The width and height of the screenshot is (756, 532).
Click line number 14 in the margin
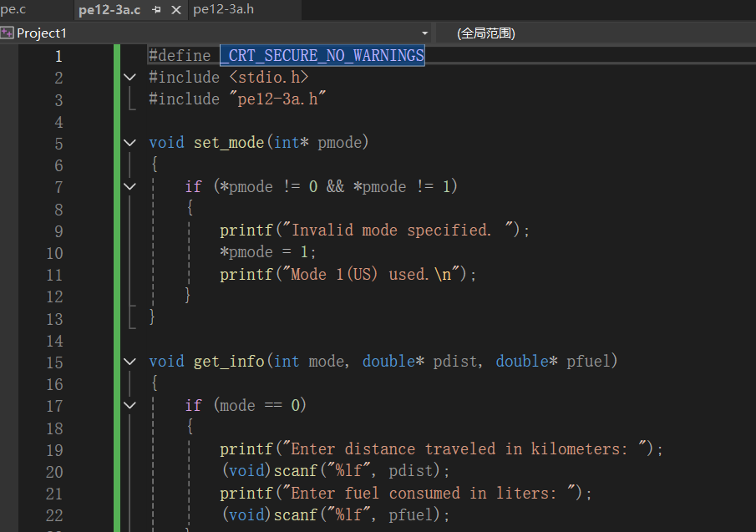54,342
